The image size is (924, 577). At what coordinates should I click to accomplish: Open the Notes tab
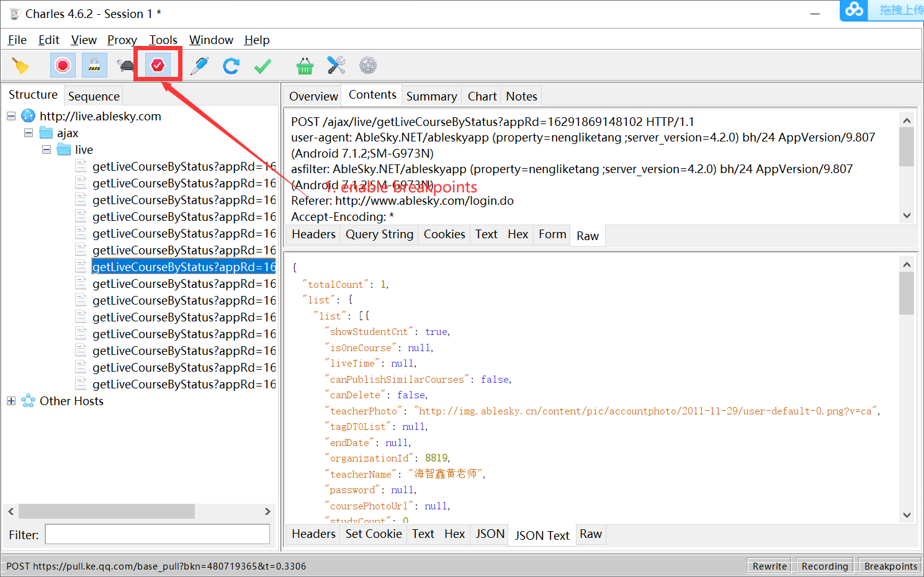tap(521, 96)
